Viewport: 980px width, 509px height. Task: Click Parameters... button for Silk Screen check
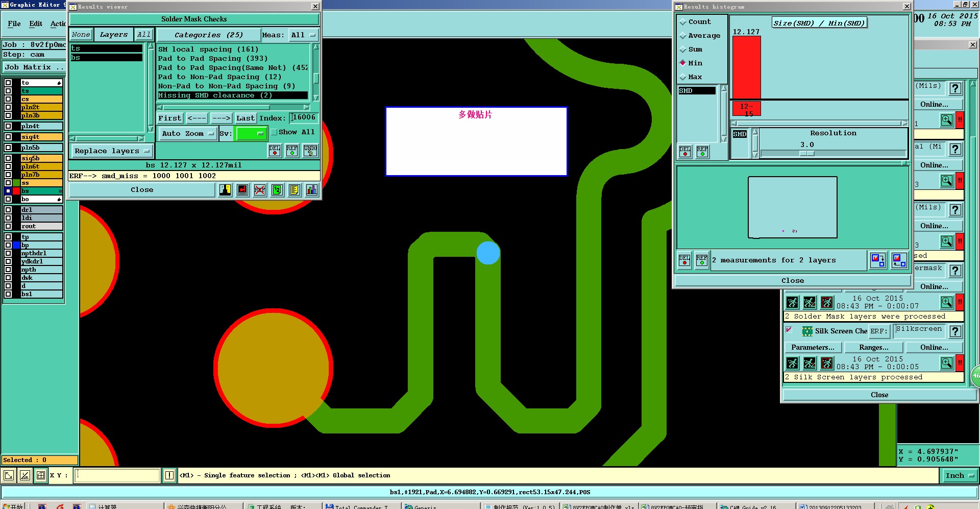tap(813, 348)
